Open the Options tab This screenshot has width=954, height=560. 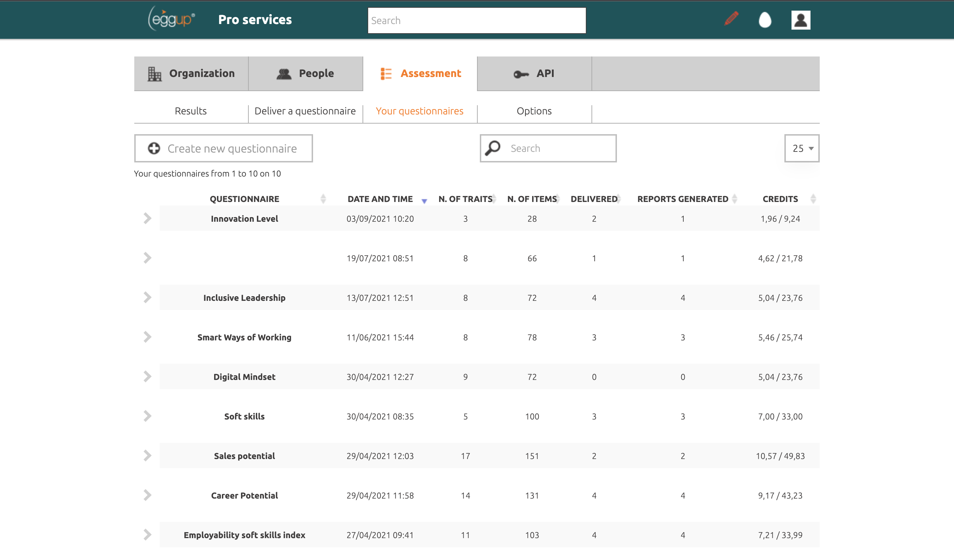[534, 111]
